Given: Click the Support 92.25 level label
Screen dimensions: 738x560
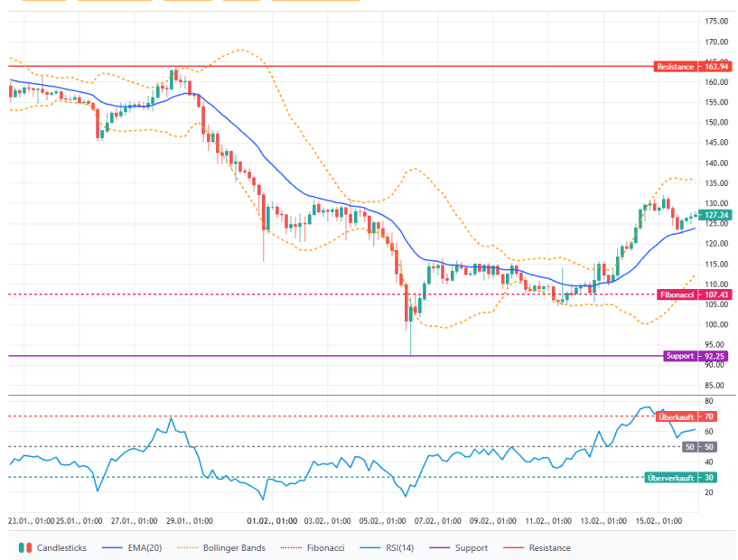Looking at the screenshot, I should (x=684, y=356).
